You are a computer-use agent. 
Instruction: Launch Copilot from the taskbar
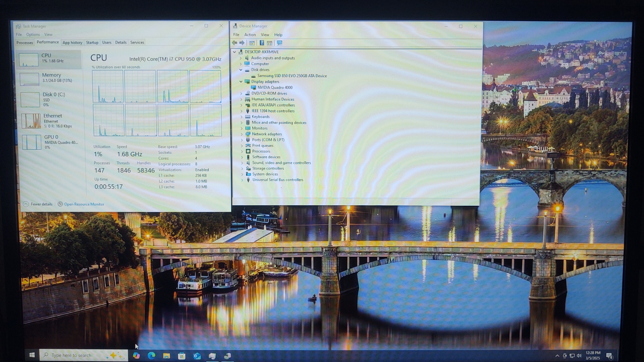pyautogui.click(x=136, y=356)
